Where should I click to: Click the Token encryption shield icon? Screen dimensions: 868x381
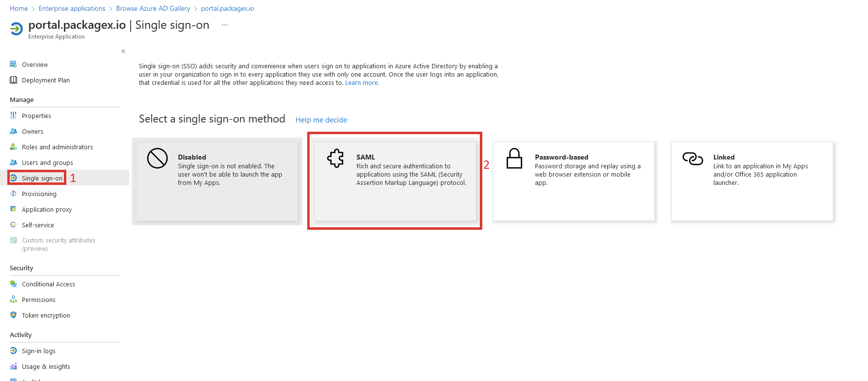(13, 315)
